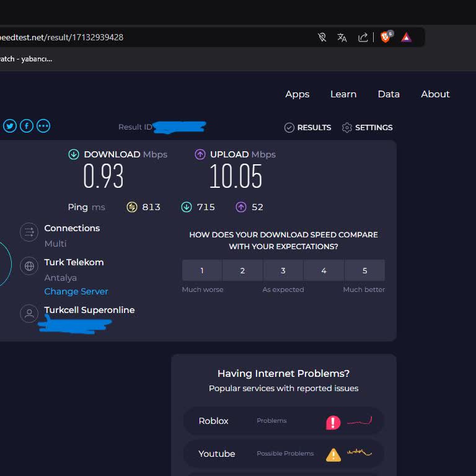This screenshot has height=476, width=476.
Task: Click the share page icon in address bar
Action: [363, 37]
